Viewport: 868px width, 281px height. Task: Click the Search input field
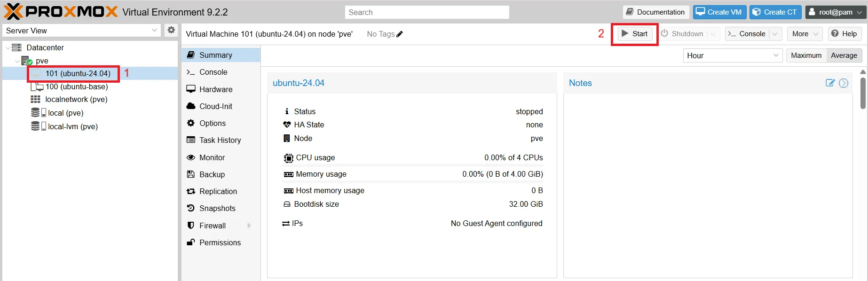pos(427,12)
